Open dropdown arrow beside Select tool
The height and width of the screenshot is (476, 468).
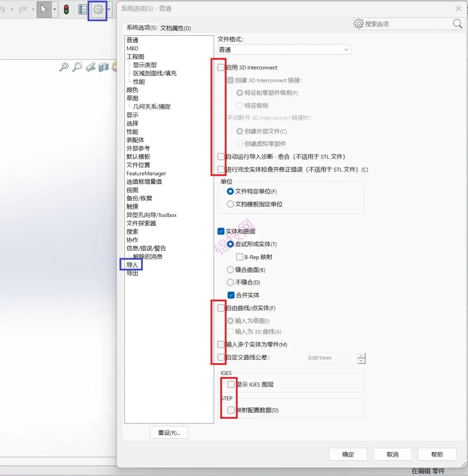pyautogui.click(x=54, y=9)
